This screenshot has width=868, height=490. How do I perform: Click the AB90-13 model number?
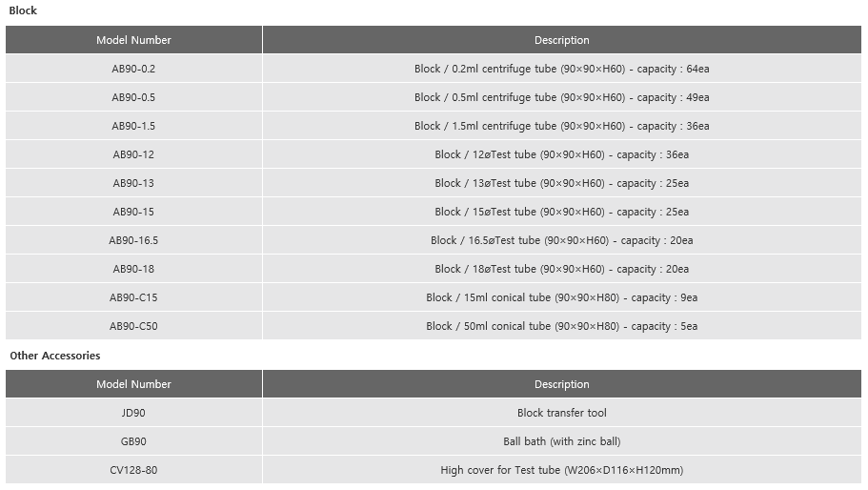pyautogui.click(x=133, y=183)
